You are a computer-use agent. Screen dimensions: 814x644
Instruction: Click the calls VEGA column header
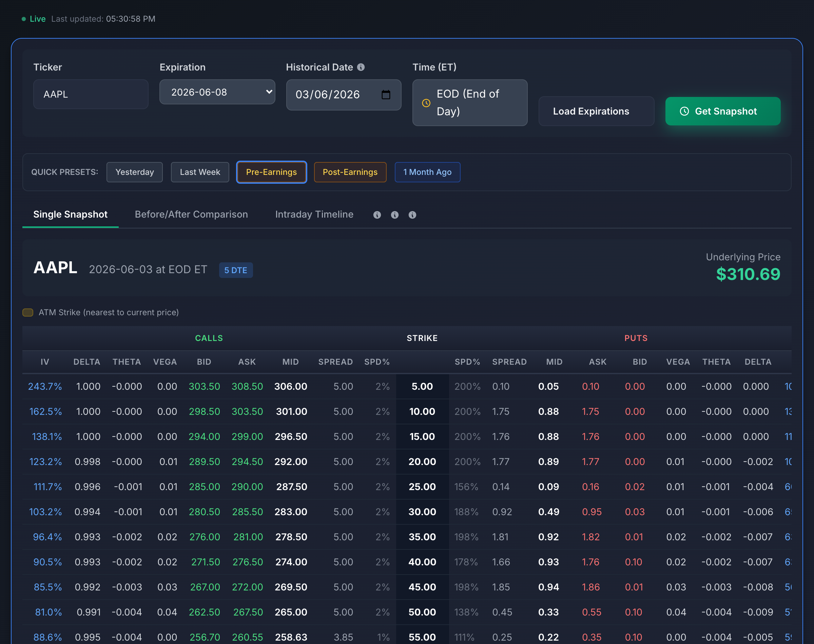165,362
